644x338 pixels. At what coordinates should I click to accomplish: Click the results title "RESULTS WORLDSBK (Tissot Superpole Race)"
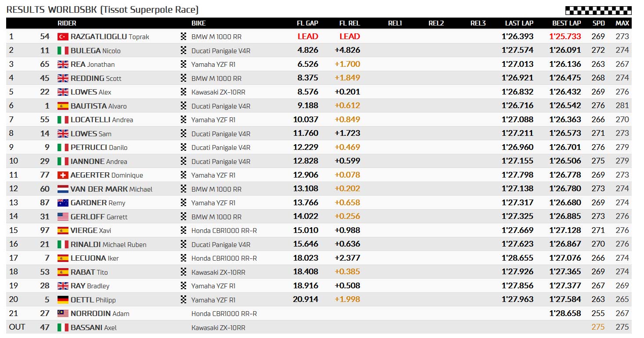click(102, 10)
